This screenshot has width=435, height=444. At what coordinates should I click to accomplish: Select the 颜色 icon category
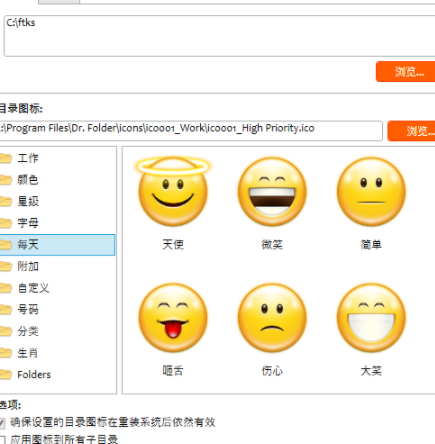[57, 180]
